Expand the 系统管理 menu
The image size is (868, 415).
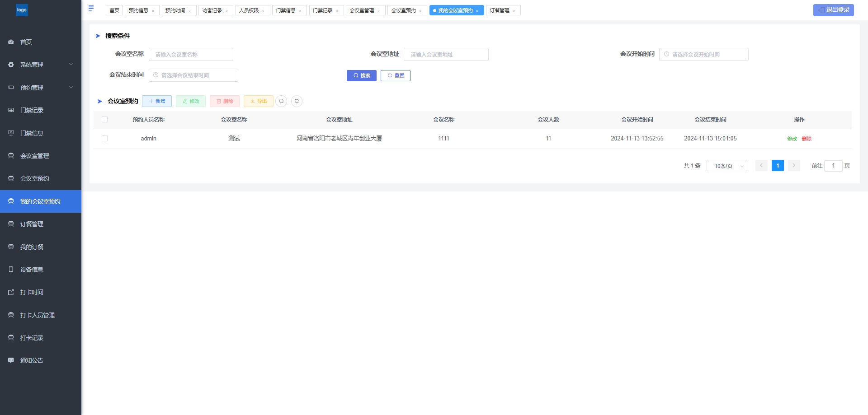[41, 65]
